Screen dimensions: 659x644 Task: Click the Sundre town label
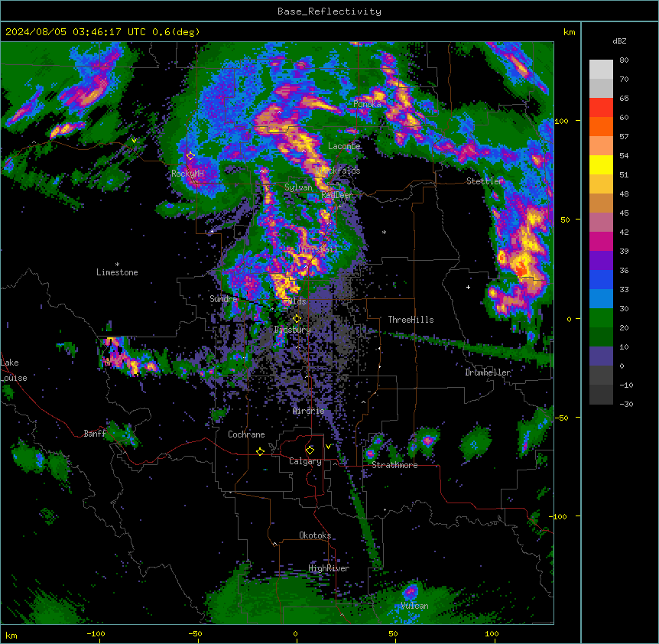point(223,299)
